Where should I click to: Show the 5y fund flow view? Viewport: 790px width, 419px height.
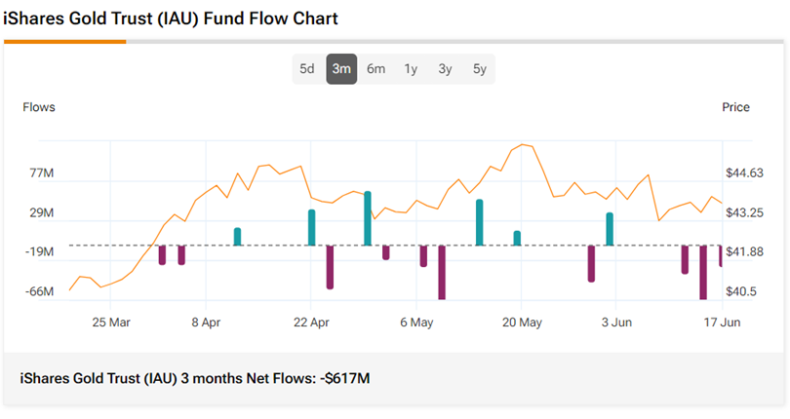pyautogui.click(x=479, y=69)
